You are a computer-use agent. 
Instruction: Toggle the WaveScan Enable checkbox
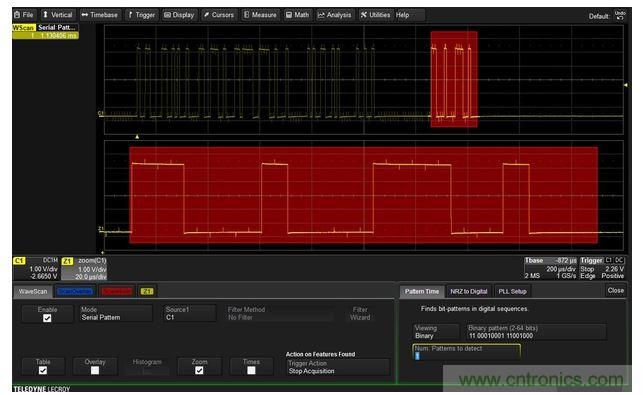[x=47, y=318]
